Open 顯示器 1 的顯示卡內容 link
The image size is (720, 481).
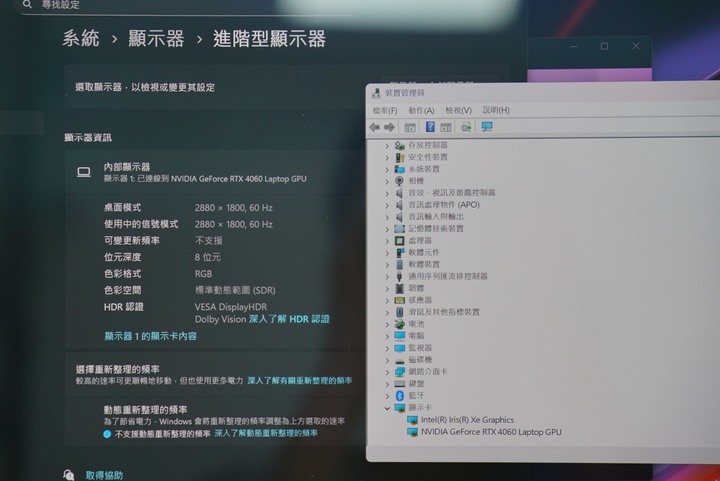point(151,336)
